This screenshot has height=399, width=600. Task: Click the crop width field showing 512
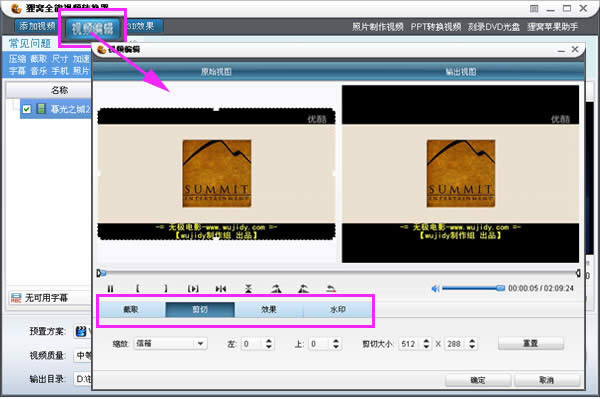(x=410, y=344)
